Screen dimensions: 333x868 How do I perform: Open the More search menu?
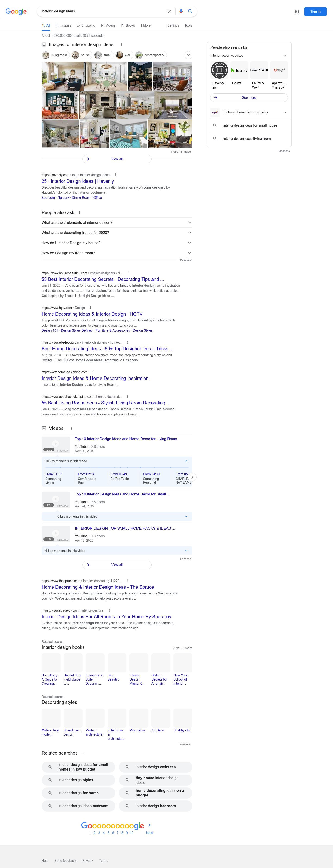[x=145, y=26]
